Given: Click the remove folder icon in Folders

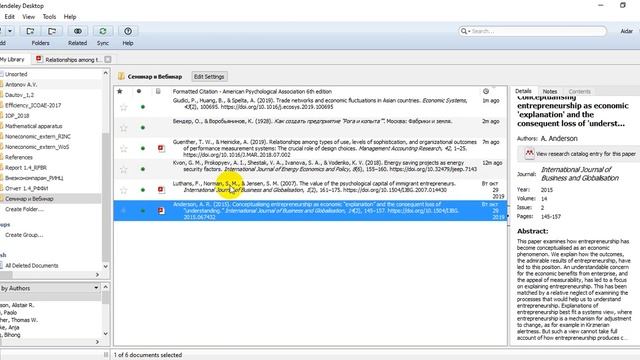Looking at the screenshot, I should pos(52,31).
